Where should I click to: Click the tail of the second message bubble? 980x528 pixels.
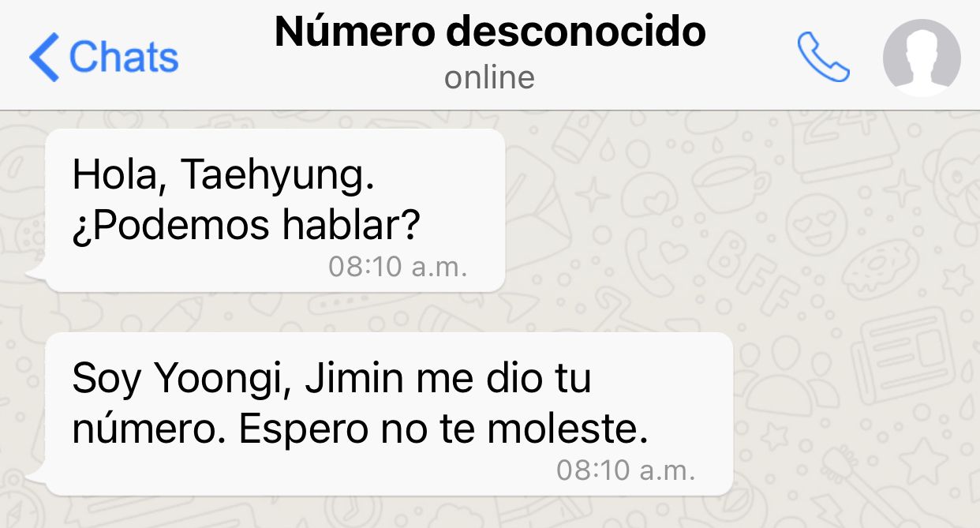[37, 477]
